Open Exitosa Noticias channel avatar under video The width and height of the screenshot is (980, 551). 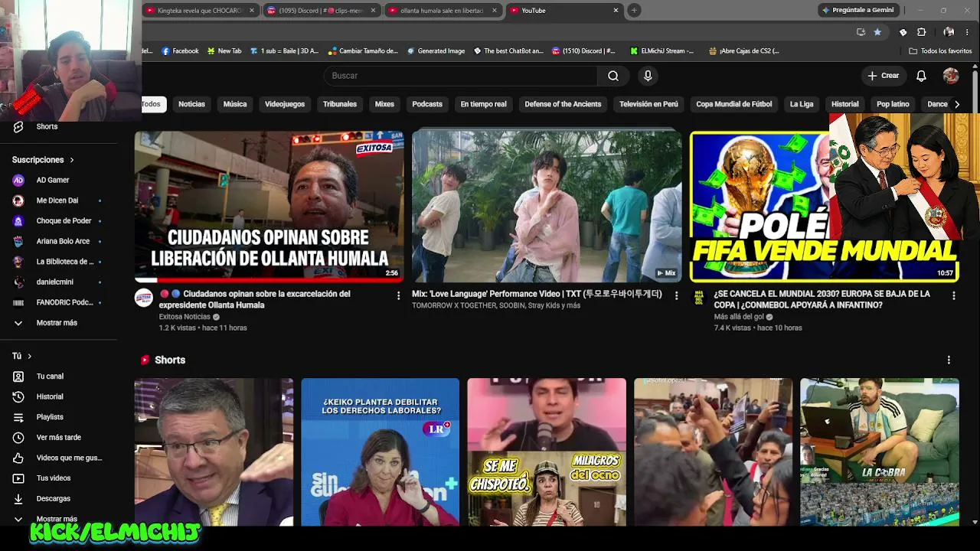144,298
